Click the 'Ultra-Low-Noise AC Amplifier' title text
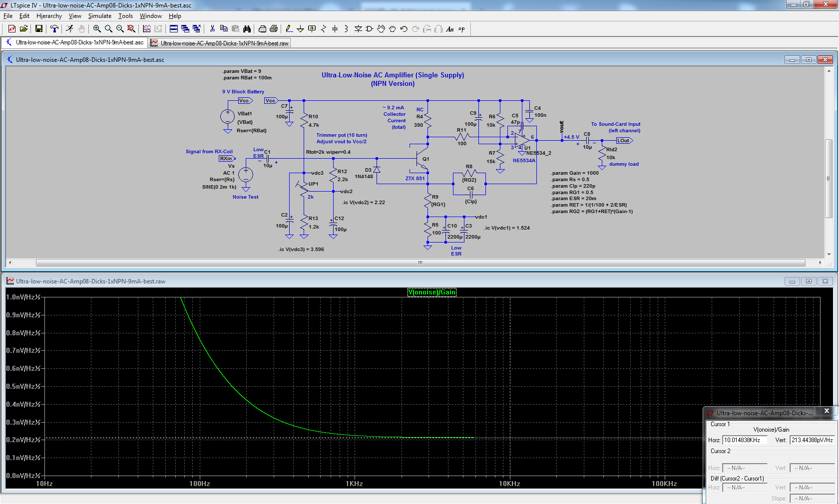 tap(393, 75)
